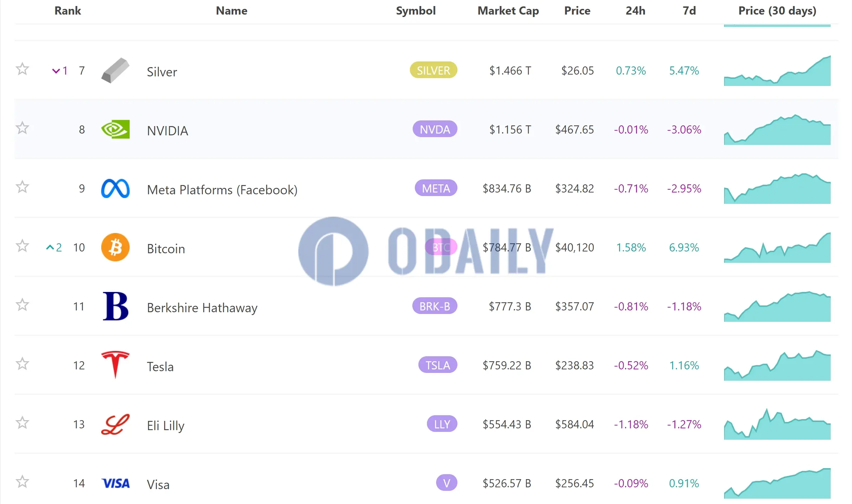
Task: Click the Silver bar icon
Action: pyautogui.click(x=115, y=70)
